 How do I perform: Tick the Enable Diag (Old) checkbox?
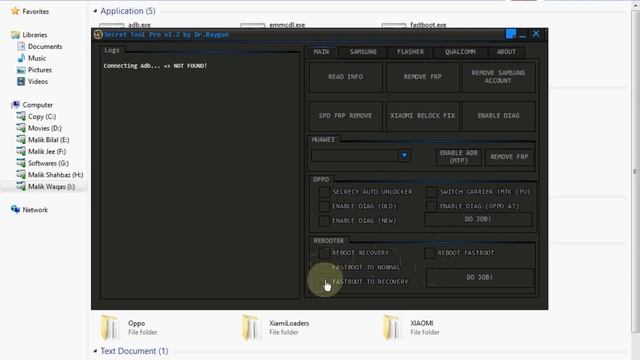(x=324, y=206)
